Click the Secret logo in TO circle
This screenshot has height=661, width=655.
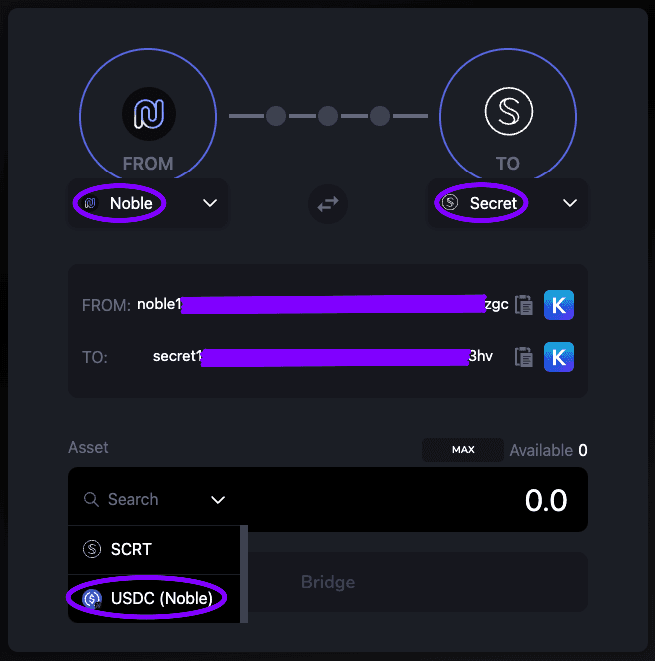point(508,112)
